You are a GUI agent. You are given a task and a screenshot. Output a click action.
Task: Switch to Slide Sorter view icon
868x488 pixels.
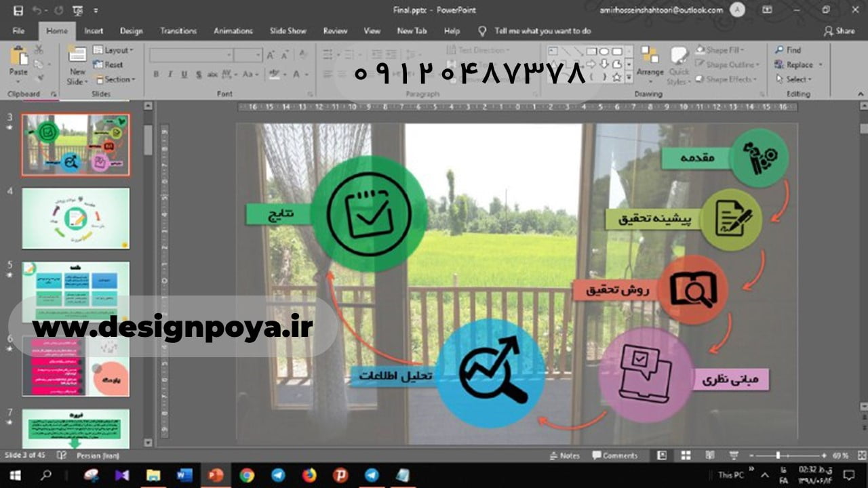(x=686, y=455)
